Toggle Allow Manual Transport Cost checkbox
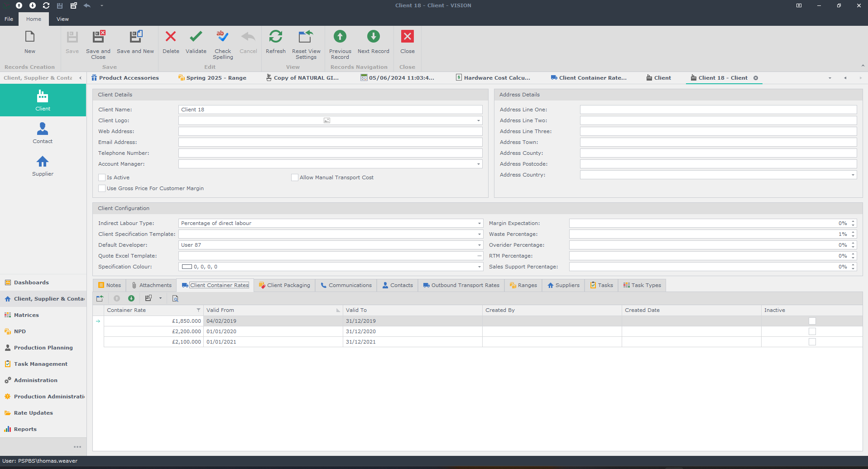This screenshot has height=469, width=868. [x=295, y=177]
